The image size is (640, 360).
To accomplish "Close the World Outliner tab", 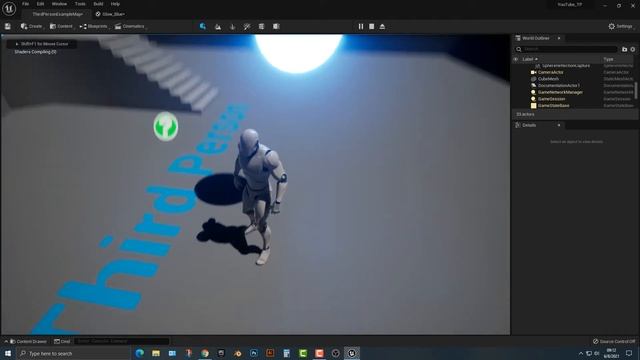I will pyautogui.click(x=559, y=38).
